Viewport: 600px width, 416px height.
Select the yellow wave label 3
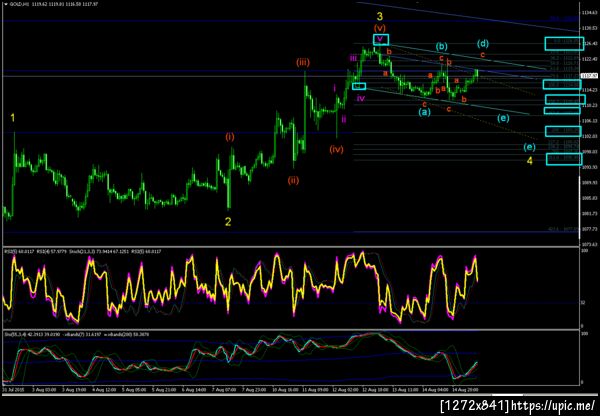point(379,16)
